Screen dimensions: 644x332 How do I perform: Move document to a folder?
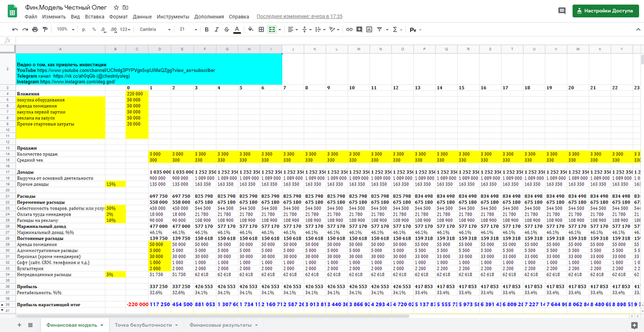point(126,8)
